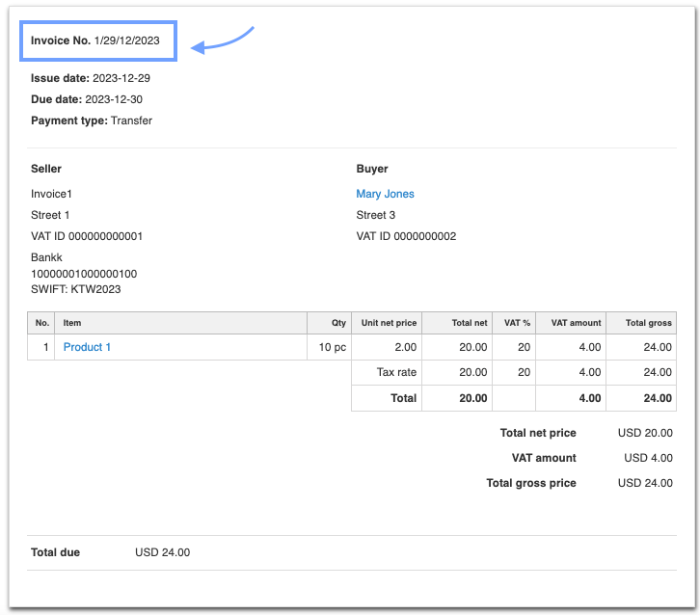Select the Payment type Transfer line

click(x=92, y=120)
